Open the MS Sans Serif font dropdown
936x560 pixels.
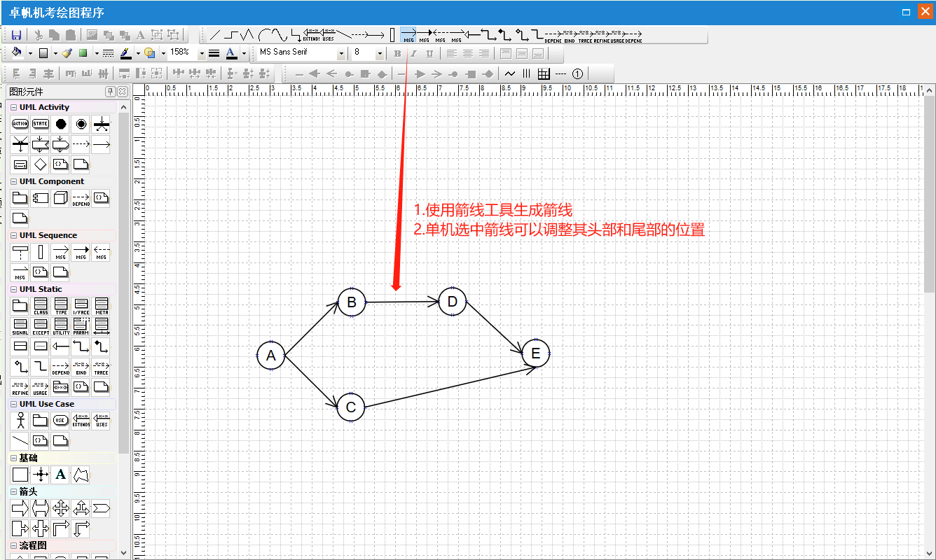(341, 53)
